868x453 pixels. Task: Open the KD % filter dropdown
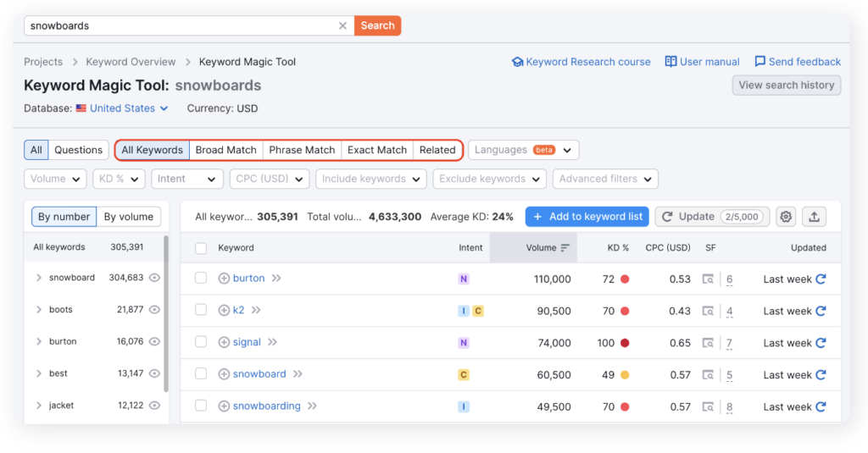point(119,179)
